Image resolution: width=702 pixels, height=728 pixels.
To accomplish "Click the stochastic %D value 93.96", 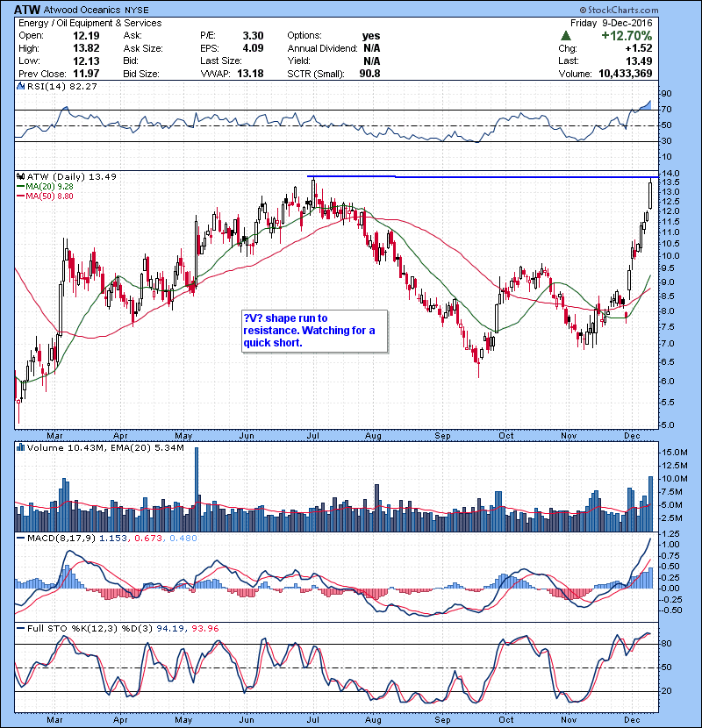I will coord(205,628).
